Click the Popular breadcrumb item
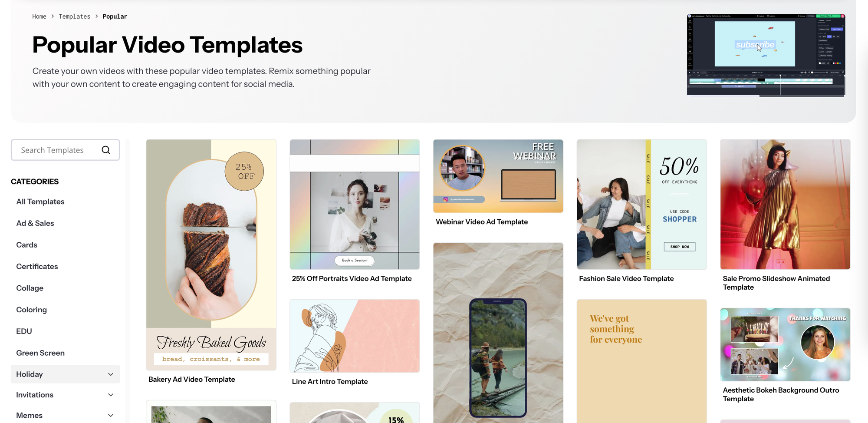This screenshot has width=868, height=423. point(115,17)
